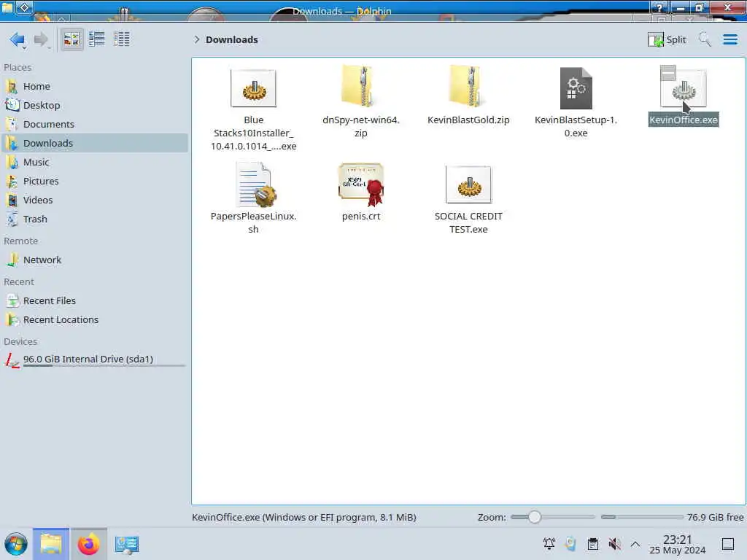Click the SOCIAL CREDIT TEST.exe file name
Image resolution: width=747 pixels, height=560 pixels.
(468, 223)
